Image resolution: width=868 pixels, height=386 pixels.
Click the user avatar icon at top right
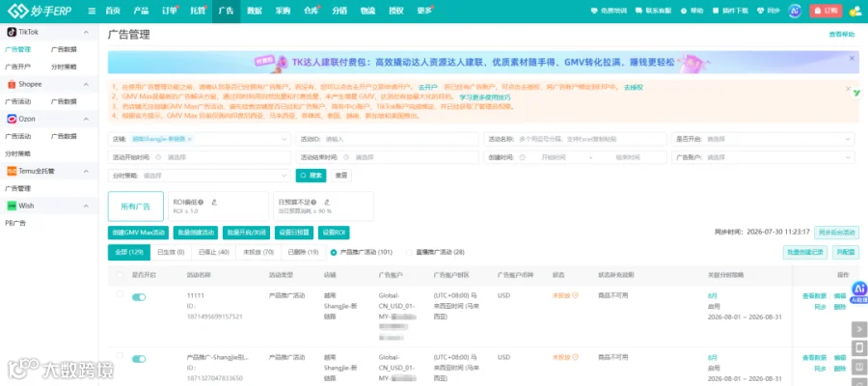pos(854,11)
